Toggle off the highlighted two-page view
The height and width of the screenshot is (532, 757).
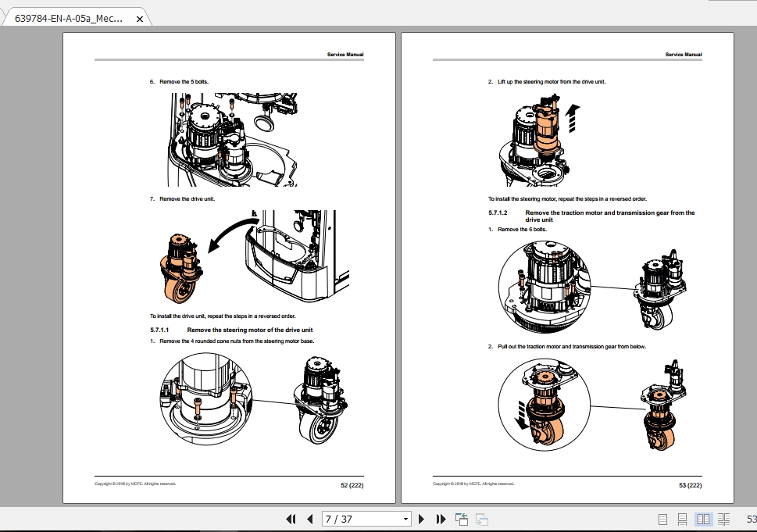click(704, 518)
